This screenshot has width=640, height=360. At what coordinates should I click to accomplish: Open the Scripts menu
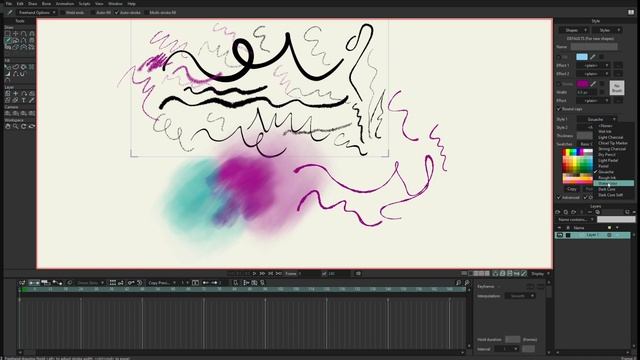84,4
